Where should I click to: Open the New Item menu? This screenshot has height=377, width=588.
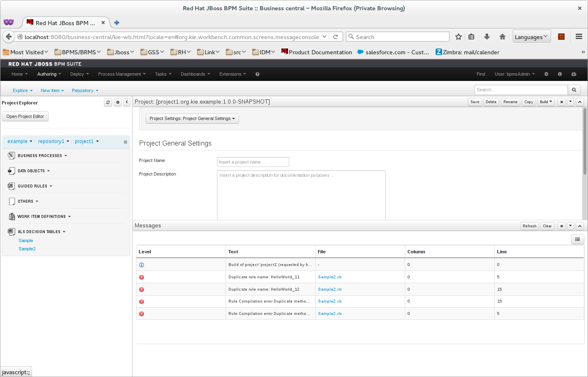pos(52,91)
